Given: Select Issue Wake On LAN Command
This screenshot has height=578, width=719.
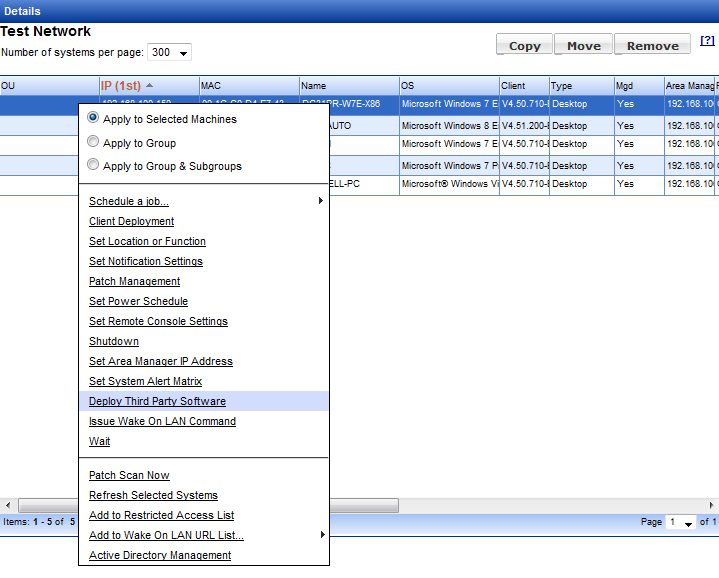Looking at the screenshot, I should [x=162, y=421].
